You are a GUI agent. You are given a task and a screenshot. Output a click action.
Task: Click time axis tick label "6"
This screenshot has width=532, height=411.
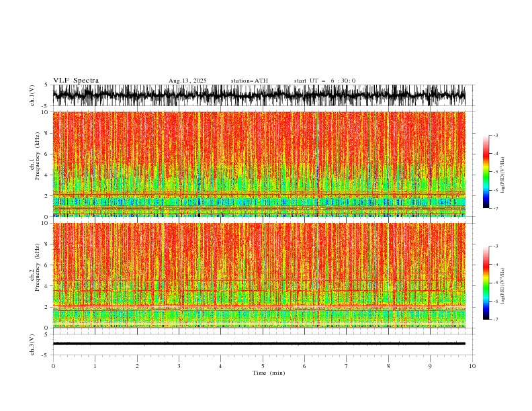coord(304,366)
